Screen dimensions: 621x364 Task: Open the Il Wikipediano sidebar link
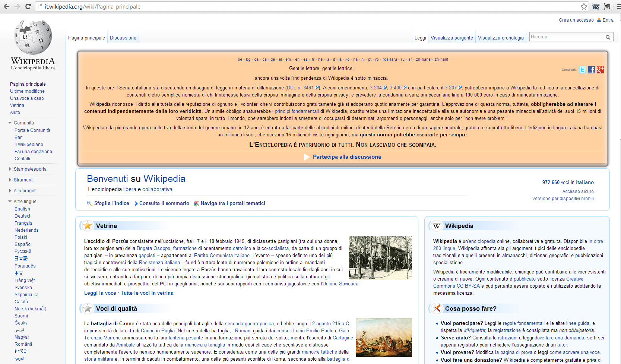(29, 145)
